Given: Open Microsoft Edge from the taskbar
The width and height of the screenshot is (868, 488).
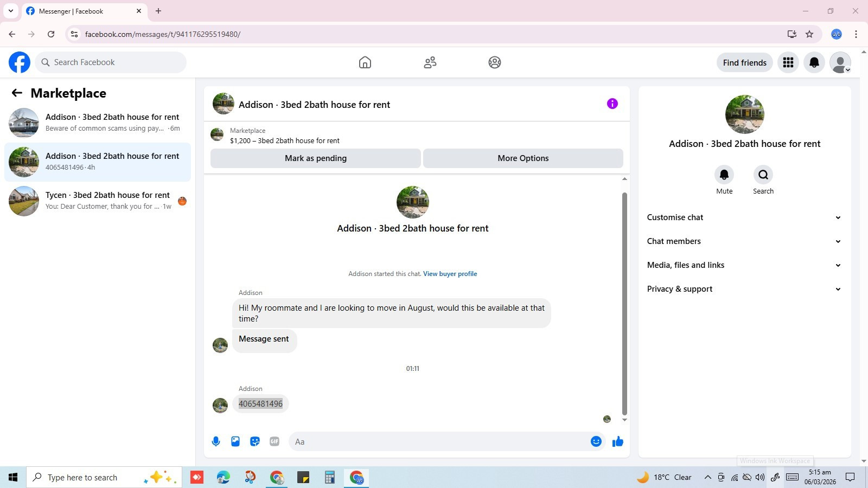Looking at the screenshot, I should click(223, 477).
